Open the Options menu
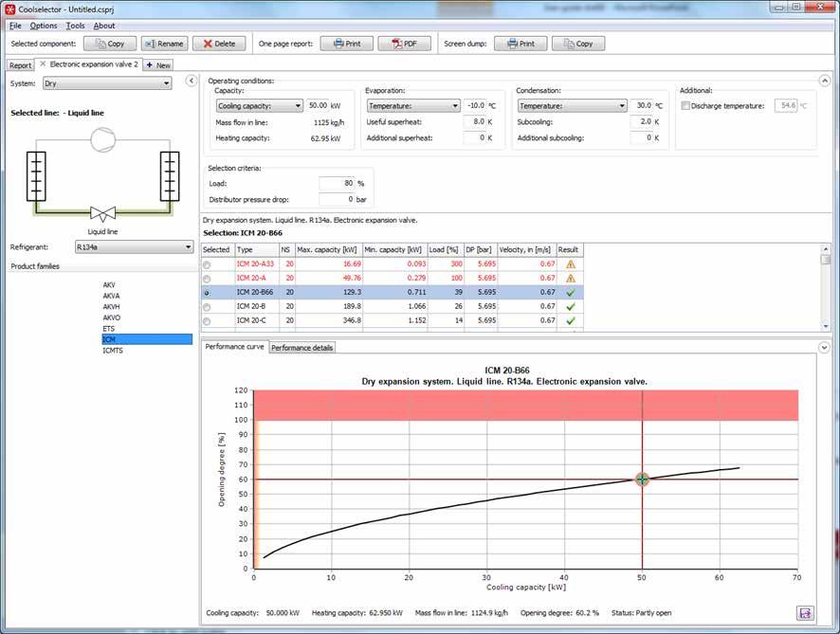 pos(44,26)
